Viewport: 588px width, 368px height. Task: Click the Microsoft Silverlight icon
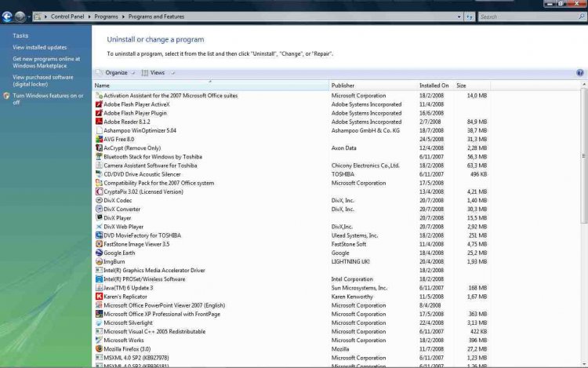point(99,322)
